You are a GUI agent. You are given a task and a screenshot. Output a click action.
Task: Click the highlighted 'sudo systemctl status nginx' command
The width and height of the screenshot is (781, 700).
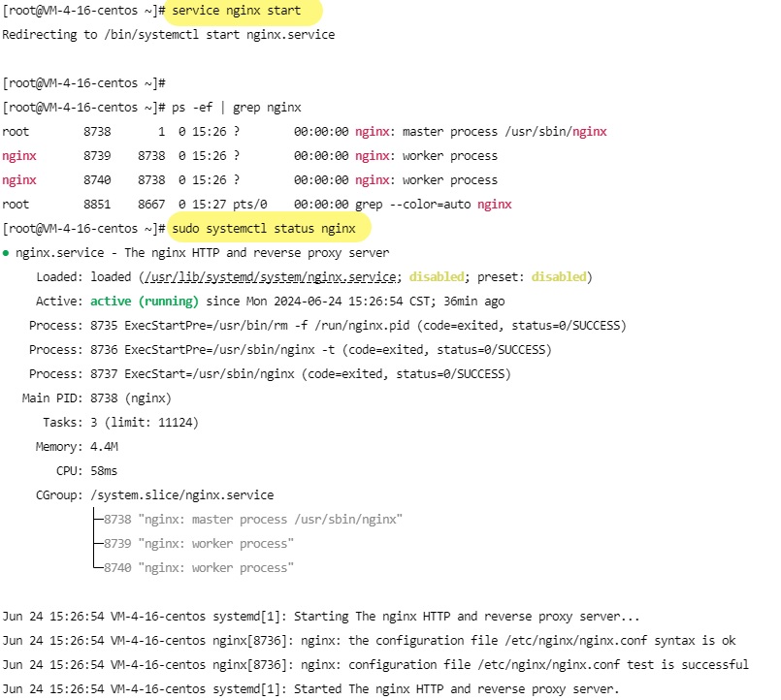(269, 229)
